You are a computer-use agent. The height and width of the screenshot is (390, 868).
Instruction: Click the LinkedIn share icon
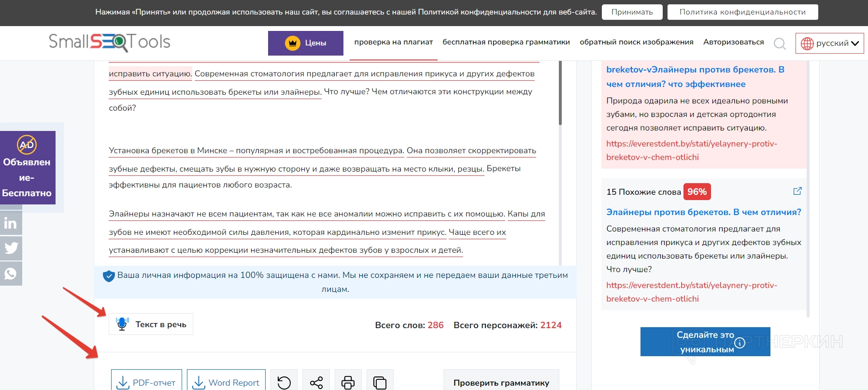11,223
